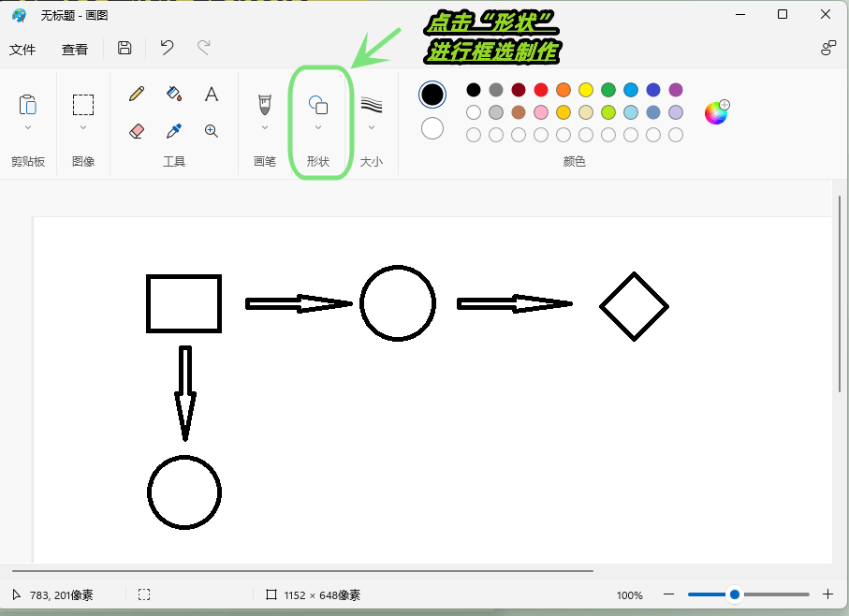The image size is (849, 616).
Task: Click the selection size icon in status bar
Action: pos(144,594)
